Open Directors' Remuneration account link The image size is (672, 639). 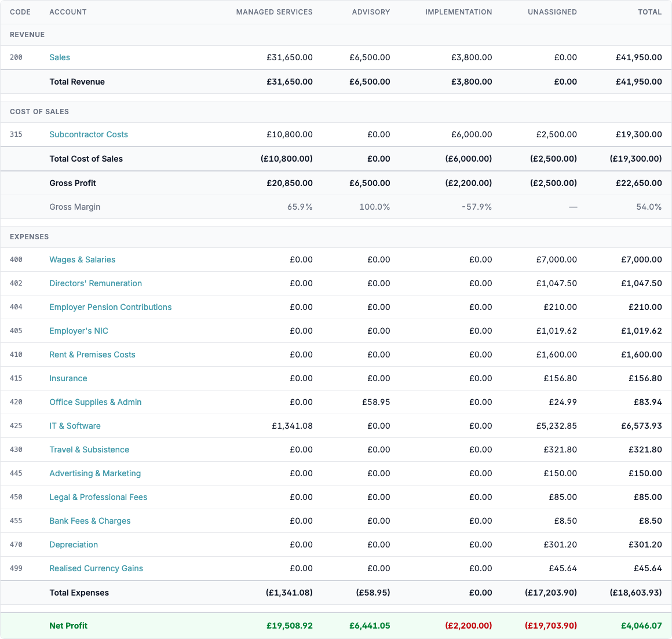pyautogui.click(x=96, y=283)
